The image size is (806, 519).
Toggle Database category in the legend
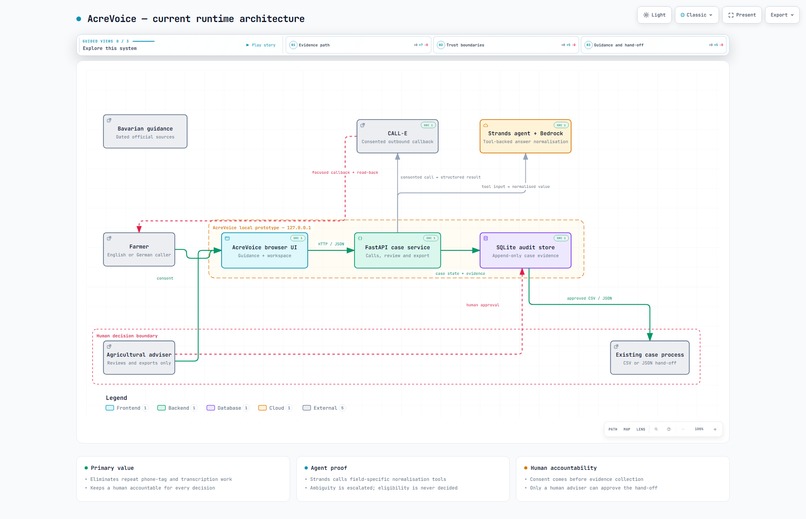(x=227, y=408)
